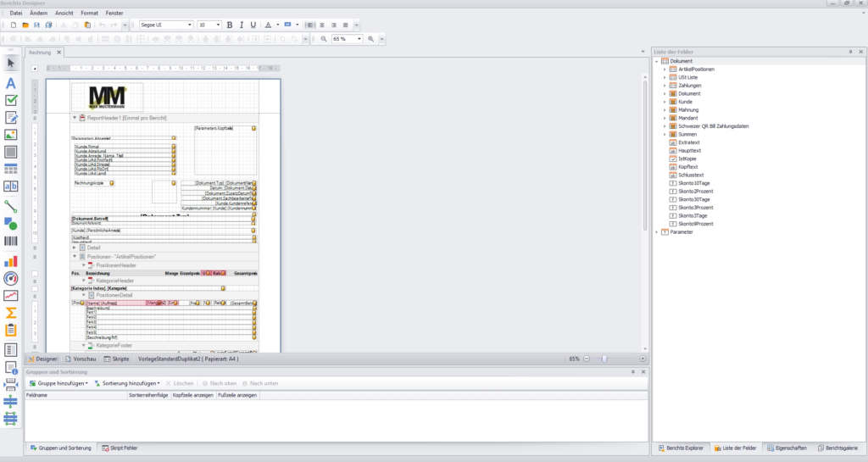Open the Format menu
This screenshot has height=462, width=868.
coord(89,13)
